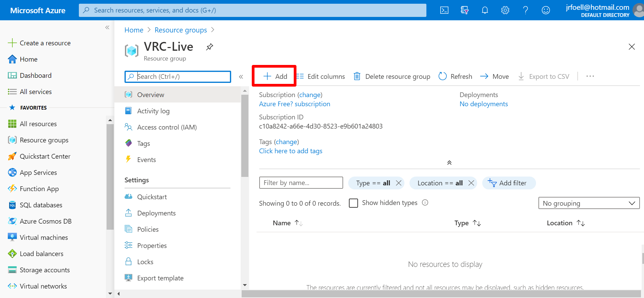Remove the Location == all filter
Image resolution: width=644 pixels, height=298 pixels.
point(471,183)
